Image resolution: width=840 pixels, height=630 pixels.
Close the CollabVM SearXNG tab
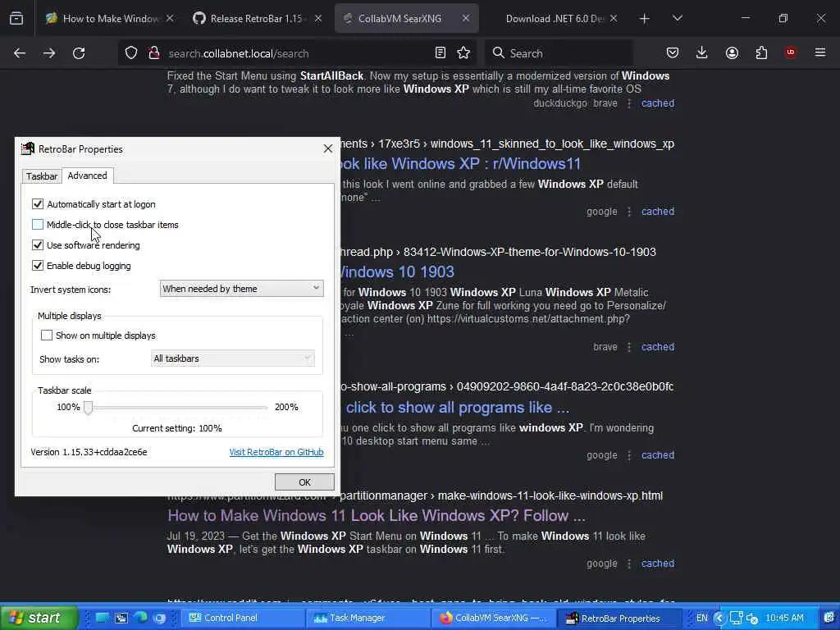pyautogui.click(x=466, y=18)
